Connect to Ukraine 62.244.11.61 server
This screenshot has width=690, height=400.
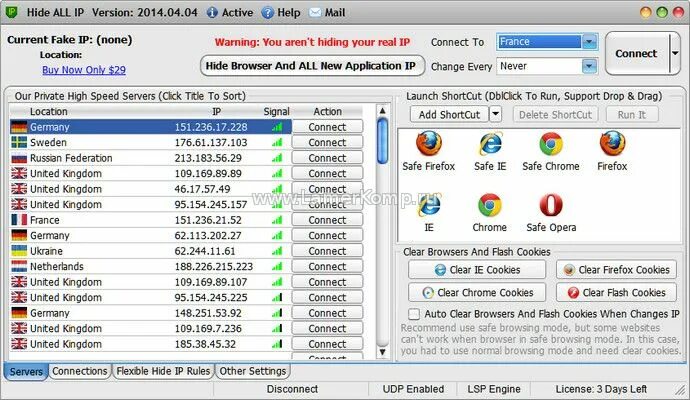[327, 251]
